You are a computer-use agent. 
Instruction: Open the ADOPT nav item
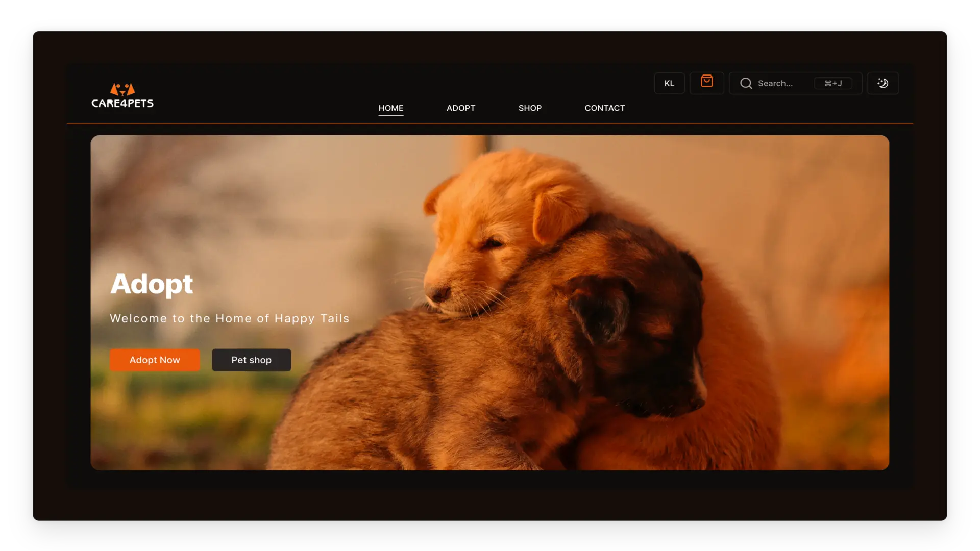460,108
